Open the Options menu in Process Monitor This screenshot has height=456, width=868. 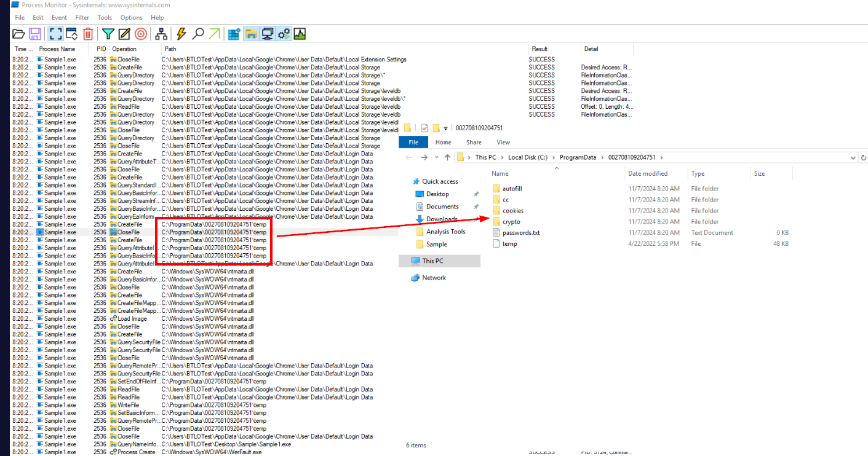[x=132, y=18]
